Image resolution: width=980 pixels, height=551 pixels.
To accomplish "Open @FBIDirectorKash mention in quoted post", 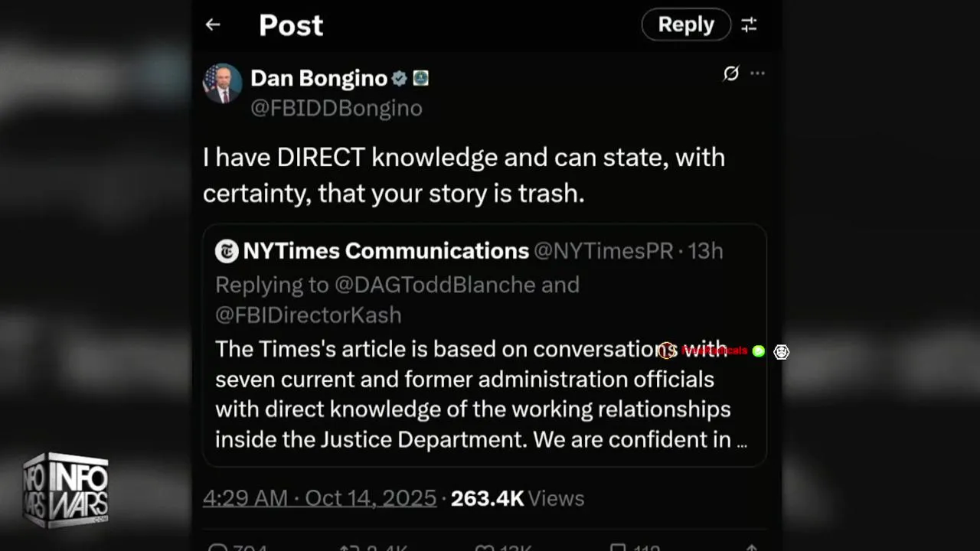I will coord(308,315).
